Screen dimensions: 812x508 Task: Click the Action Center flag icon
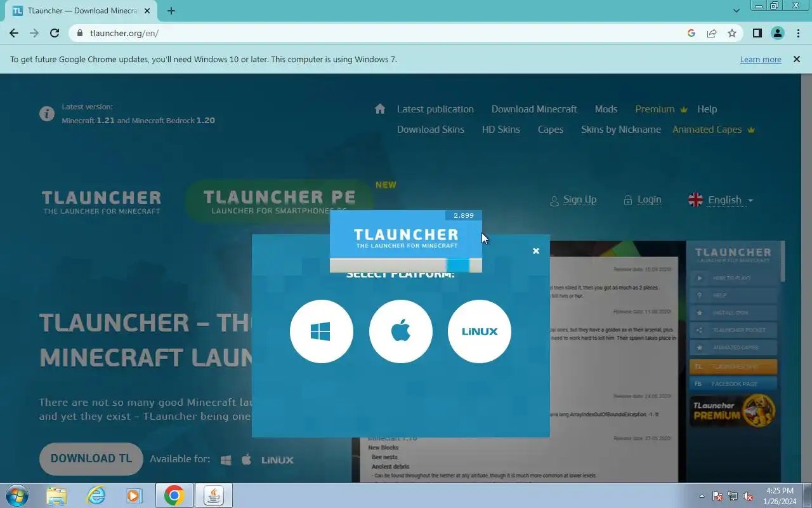coord(717,496)
